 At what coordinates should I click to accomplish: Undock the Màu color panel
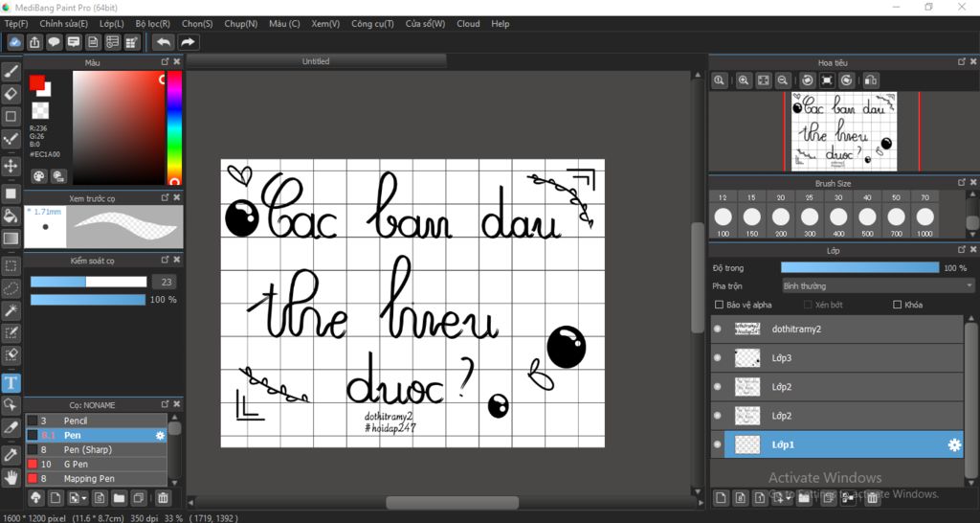(x=165, y=62)
